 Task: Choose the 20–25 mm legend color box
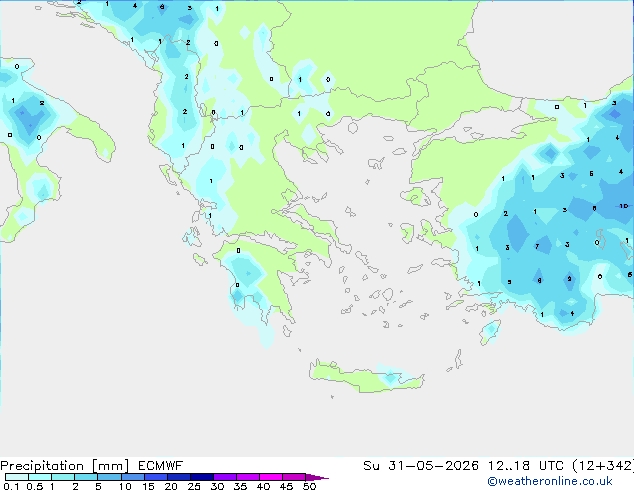coord(179,477)
